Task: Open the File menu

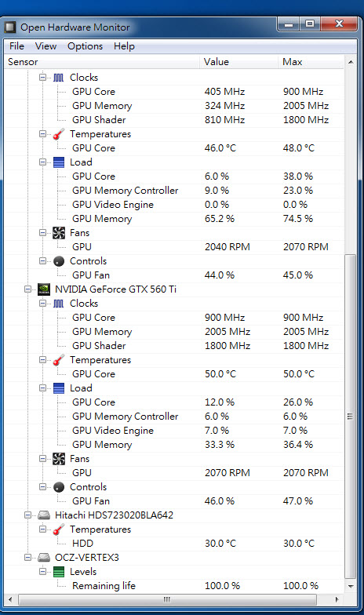Action: (17, 46)
